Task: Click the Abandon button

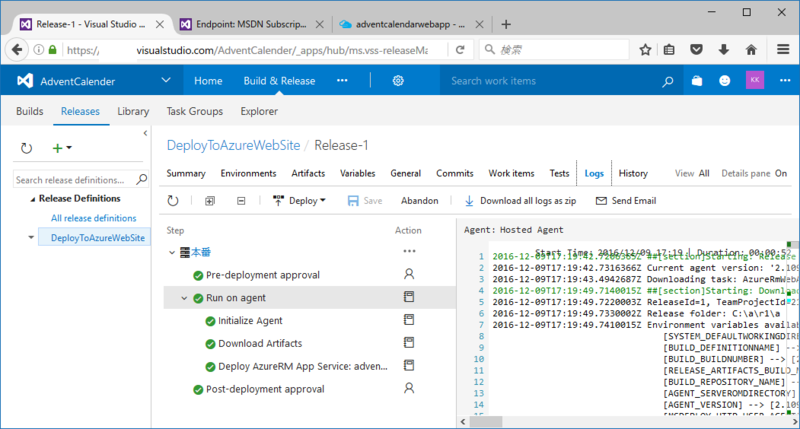Action: click(x=419, y=200)
